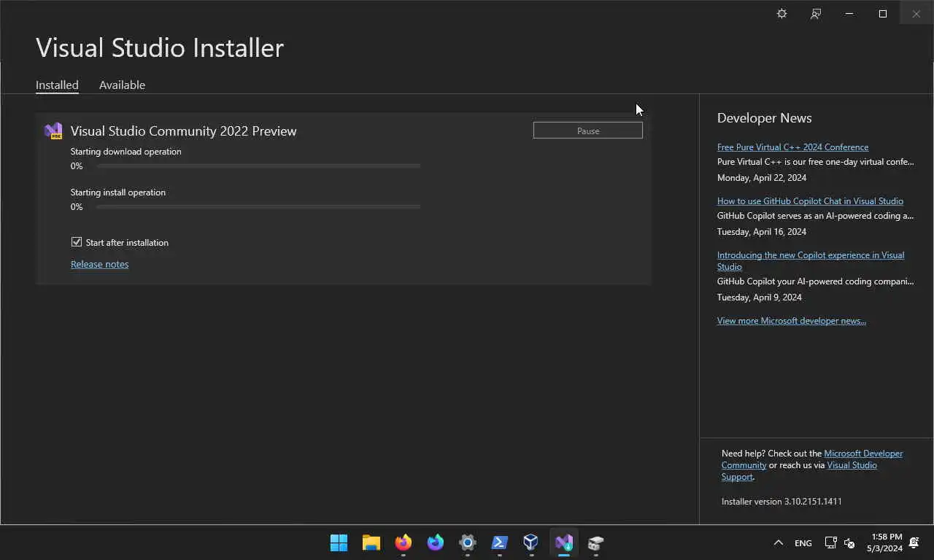Open installer settings gear icon
This screenshot has height=560, width=934.
click(x=781, y=14)
